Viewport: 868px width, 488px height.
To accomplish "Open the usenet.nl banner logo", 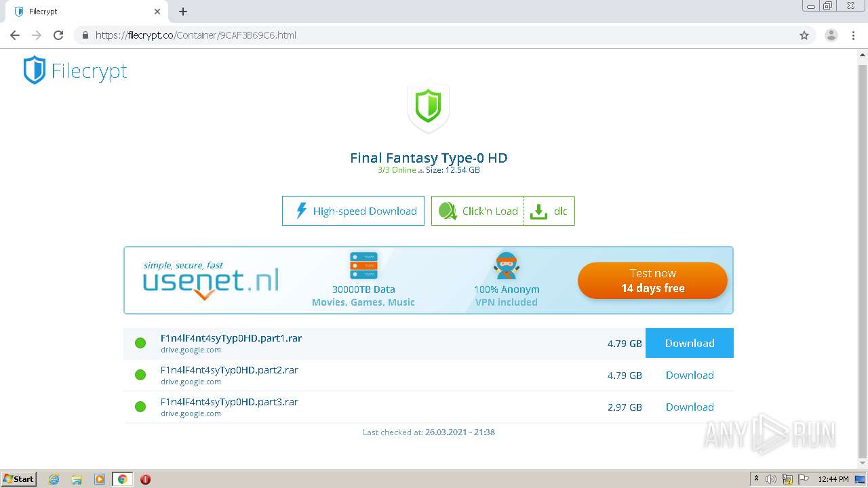I will 211,280.
